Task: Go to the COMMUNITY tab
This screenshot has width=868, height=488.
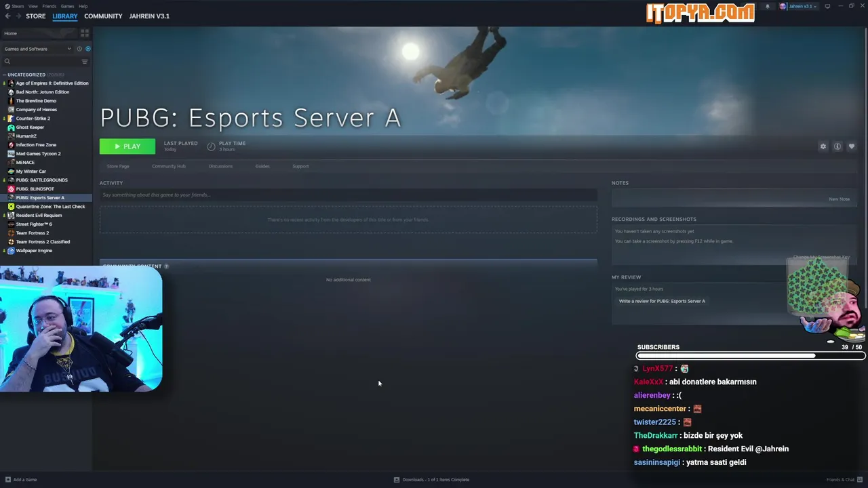Action: [x=103, y=16]
